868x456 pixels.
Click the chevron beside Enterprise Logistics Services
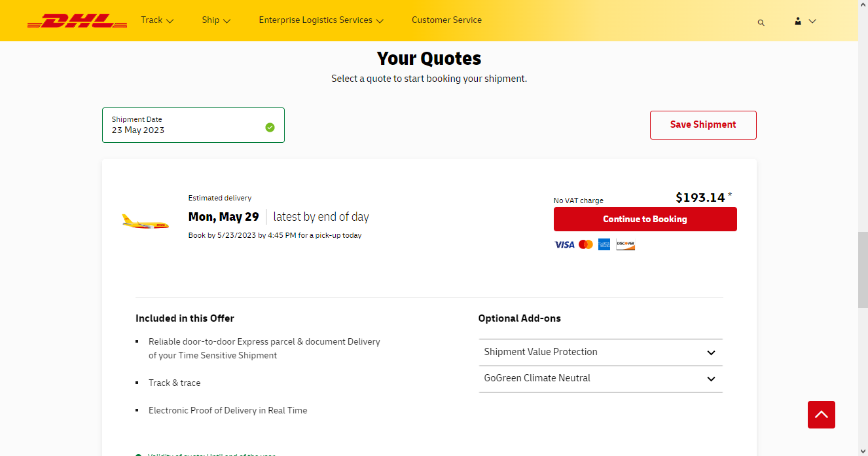click(380, 21)
